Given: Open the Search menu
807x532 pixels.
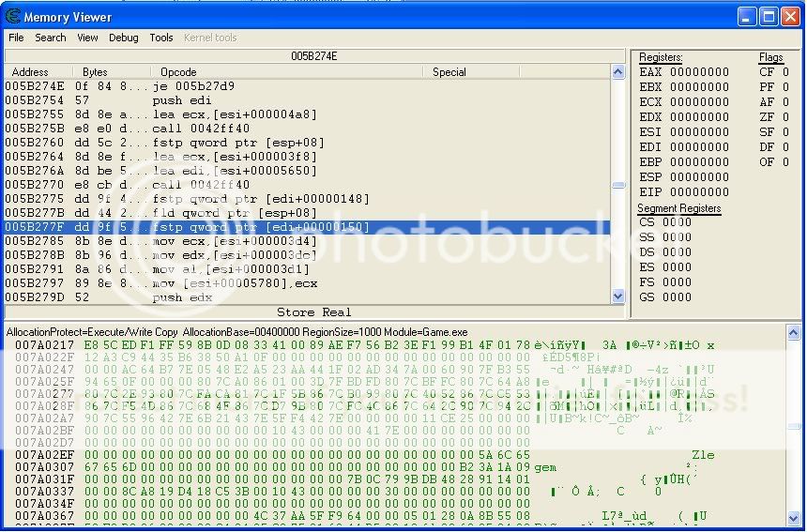Looking at the screenshot, I should pos(51,38).
